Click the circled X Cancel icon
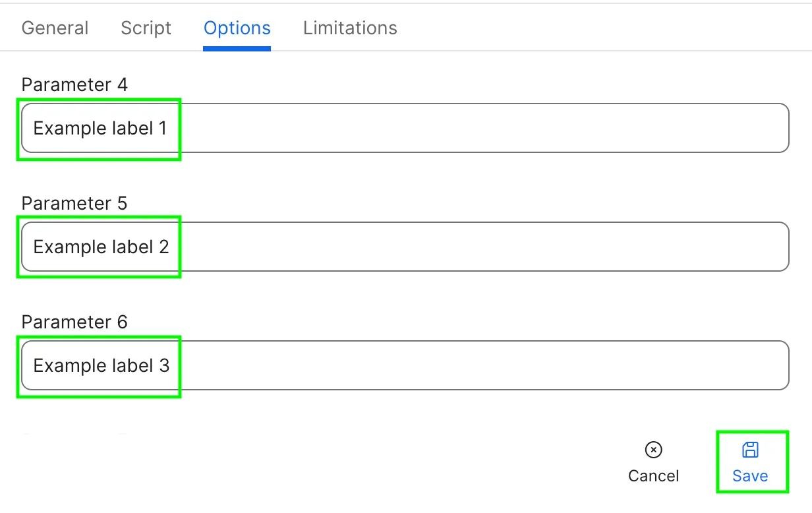Image resolution: width=812 pixels, height=513 pixels. click(653, 450)
